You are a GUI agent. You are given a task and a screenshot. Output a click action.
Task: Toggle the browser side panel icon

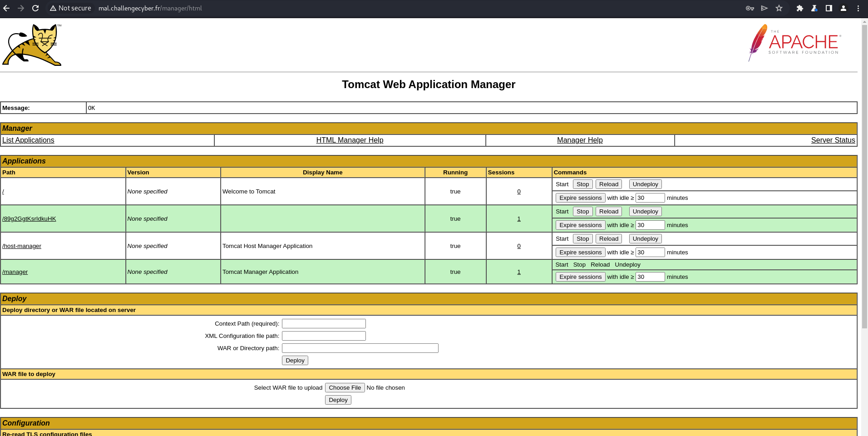pos(829,8)
